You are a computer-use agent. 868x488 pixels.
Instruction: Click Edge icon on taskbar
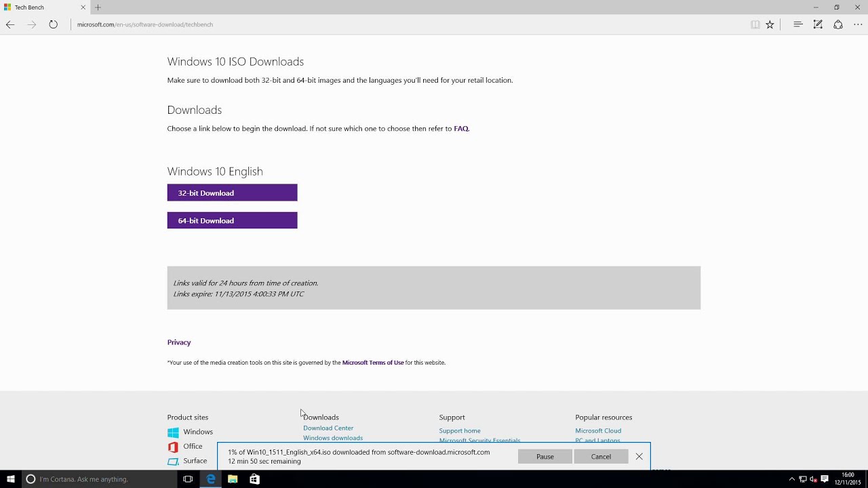point(211,479)
